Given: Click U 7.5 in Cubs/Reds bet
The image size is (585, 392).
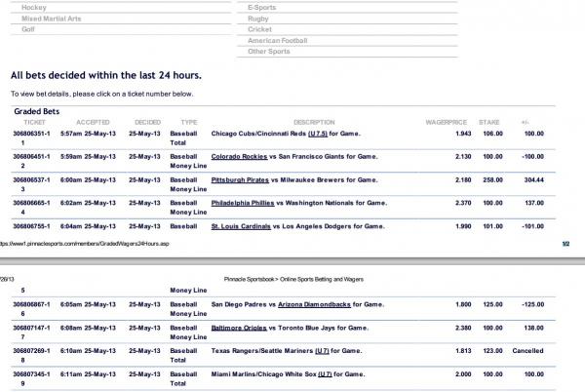Looking at the screenshot, I should pyautogui.click(x=346, y=132).
